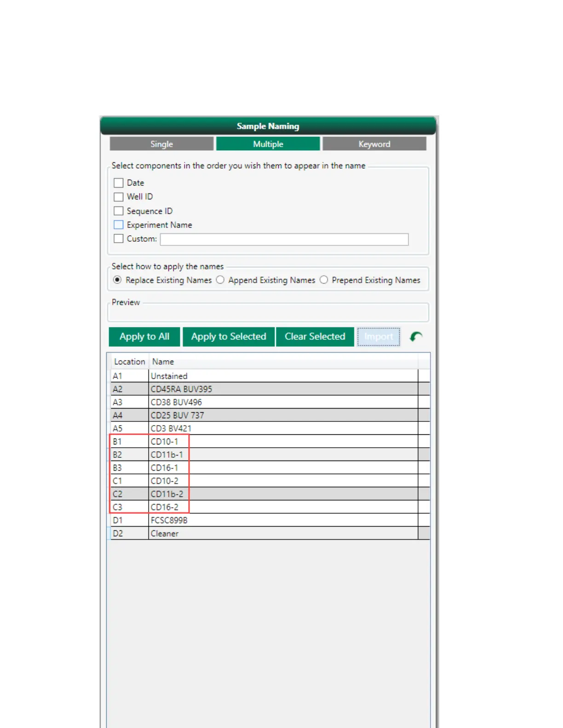The image size is (563, 728).
Task: Click the Apply to All button
Action: pyautogui.click(x=144, y=336)
